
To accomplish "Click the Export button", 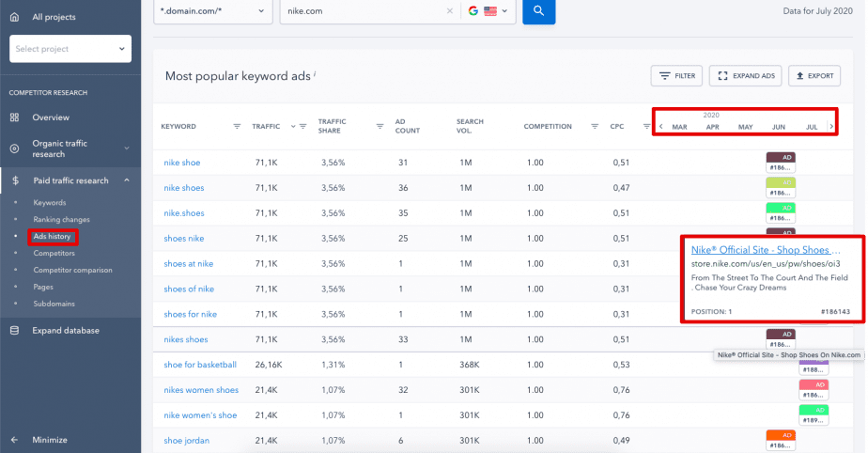I will tap(814, 76).
